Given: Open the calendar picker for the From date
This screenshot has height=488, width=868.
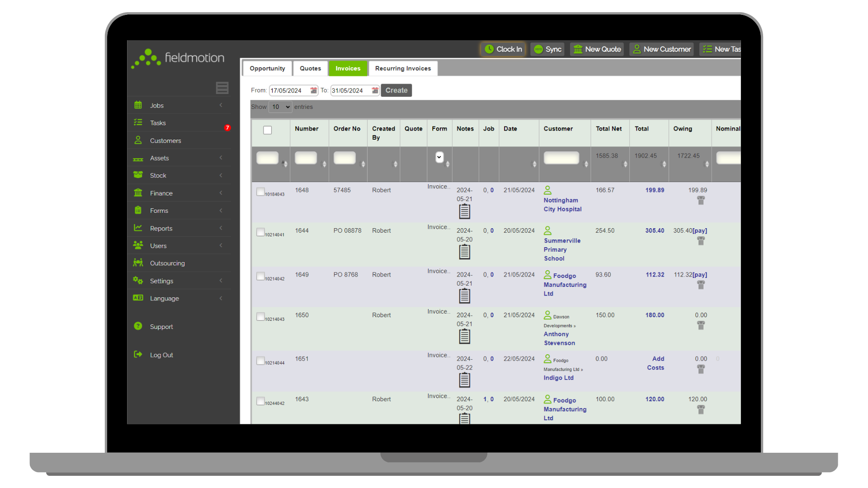Looking at the screenshot, I should click(x=313, y=90).
